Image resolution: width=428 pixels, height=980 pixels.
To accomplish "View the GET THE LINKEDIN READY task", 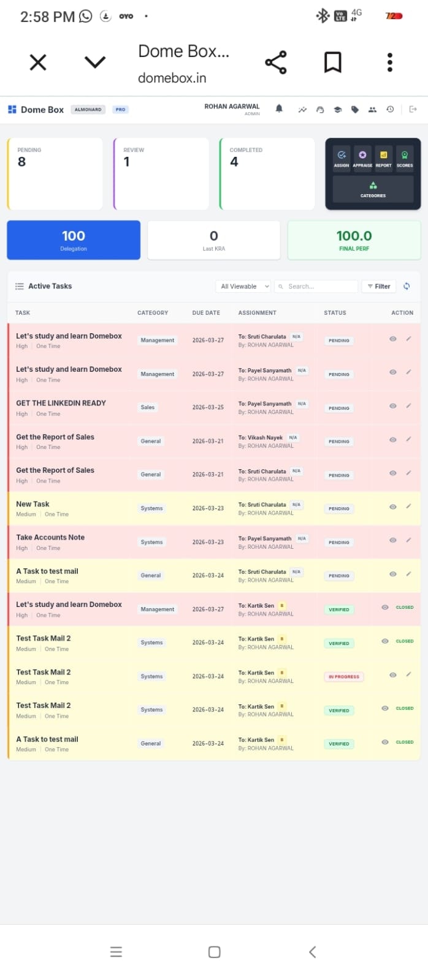I will [393, 406].
